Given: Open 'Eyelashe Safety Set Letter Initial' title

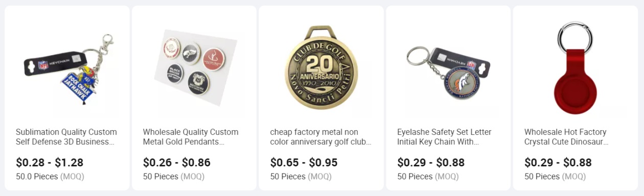Looking at the screenshot, I should click(x=444, y=137).
